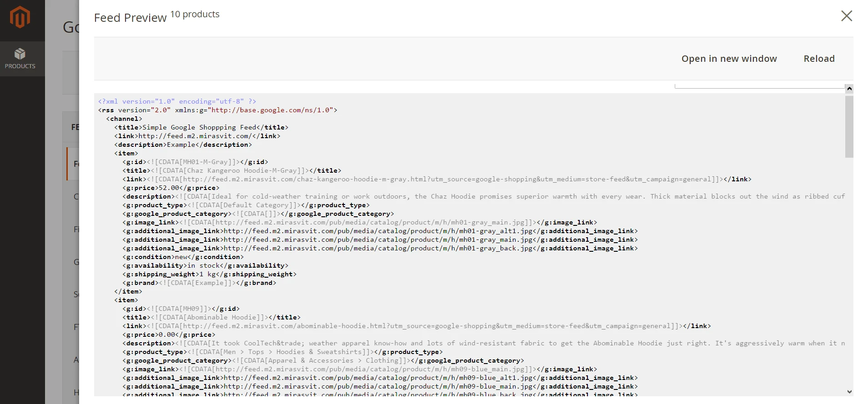Open the Products sidebar menu
Screen dimensions: 868x404
coord(20,59)
